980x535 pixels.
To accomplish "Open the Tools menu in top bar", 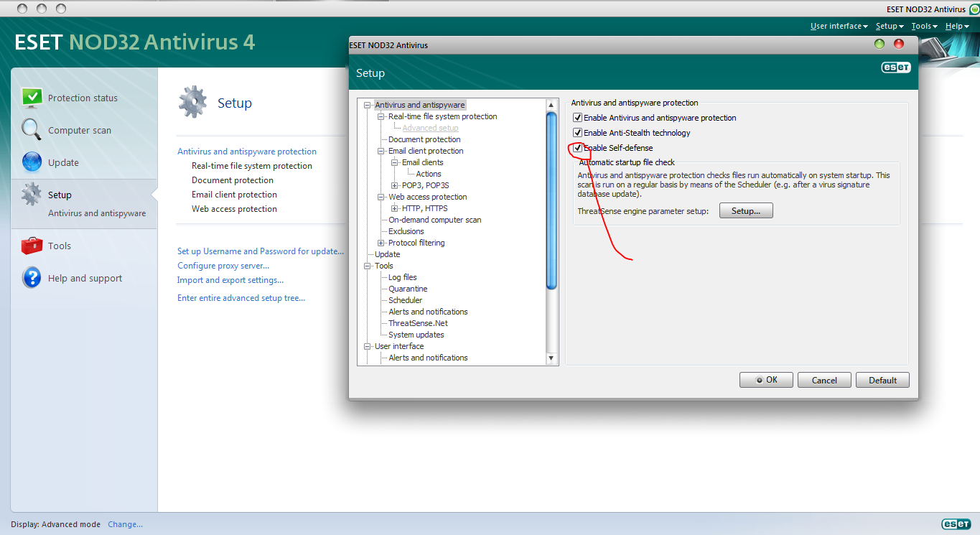I will tap(924, 26).
